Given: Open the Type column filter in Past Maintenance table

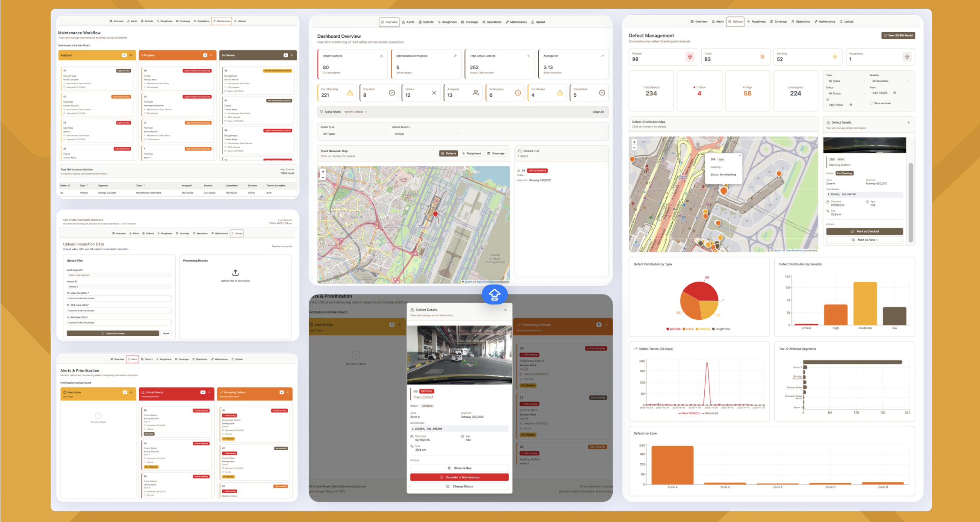Looking at the screenshot, I should [x=87, y=186].
